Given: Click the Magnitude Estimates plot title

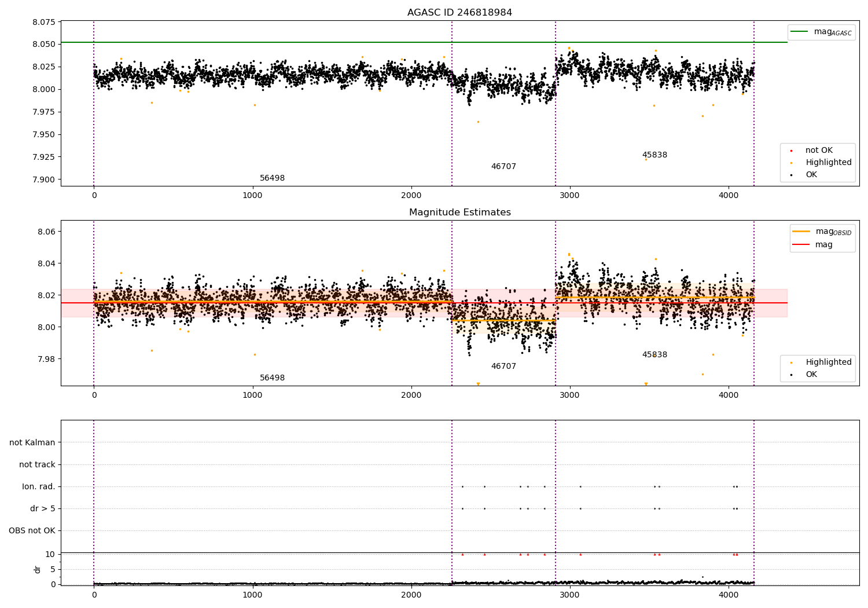Looking at the screenshot, I should (459, 213).
